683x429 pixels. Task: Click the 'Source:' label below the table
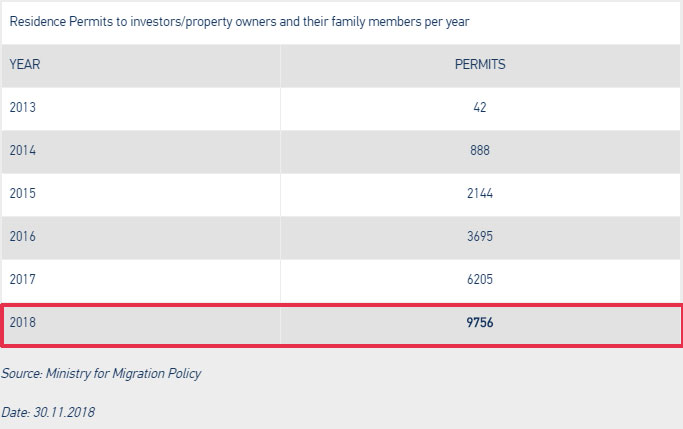coord(23,373)
